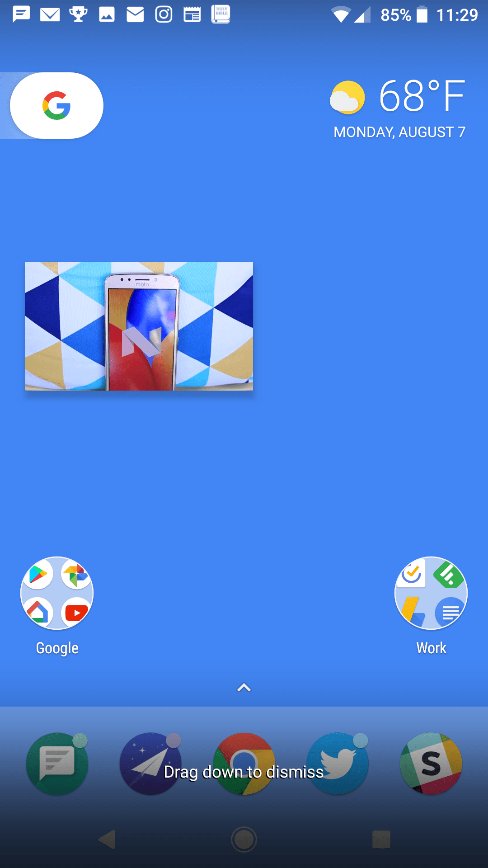Launch Feedly in Work folder
This screenshot has height=868, width=488.
tap(449, 574)
